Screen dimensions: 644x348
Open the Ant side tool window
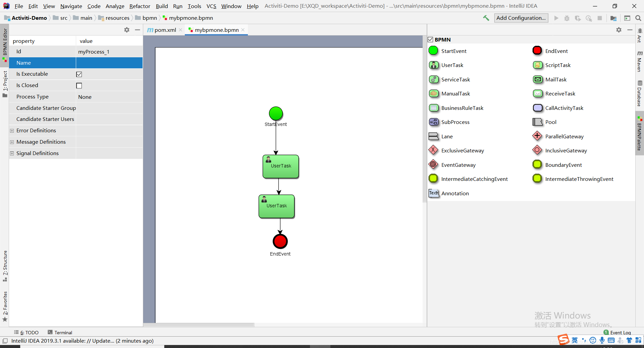pyautogui.click(x=640, y=35)
